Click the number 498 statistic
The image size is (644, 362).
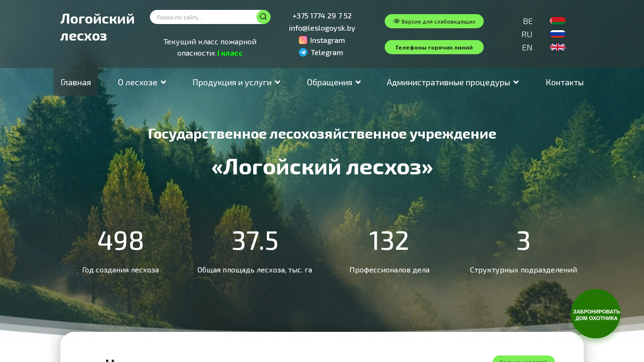[x=121, y=241]
